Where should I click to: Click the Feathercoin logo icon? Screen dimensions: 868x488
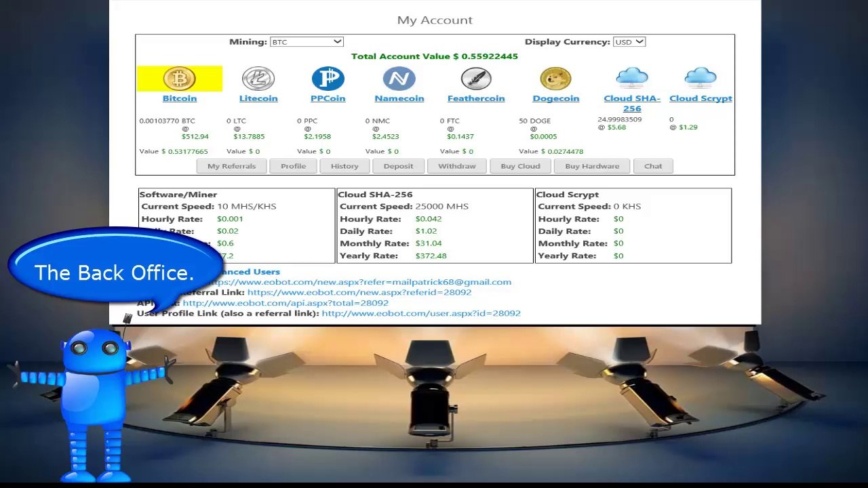(476, 79)
